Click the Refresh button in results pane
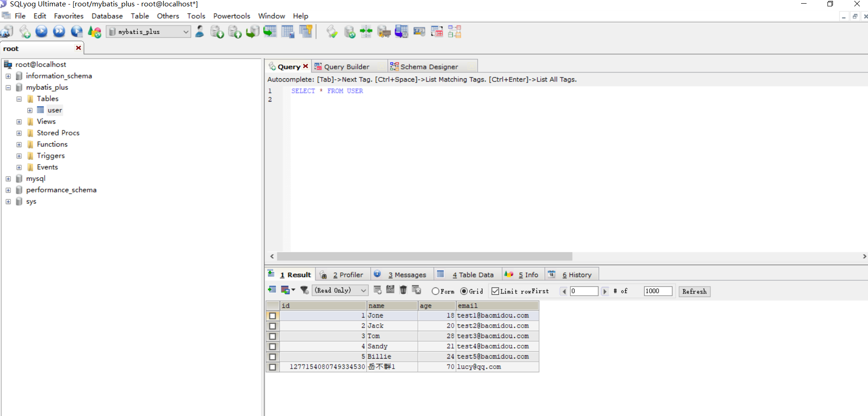 point(694,291)
